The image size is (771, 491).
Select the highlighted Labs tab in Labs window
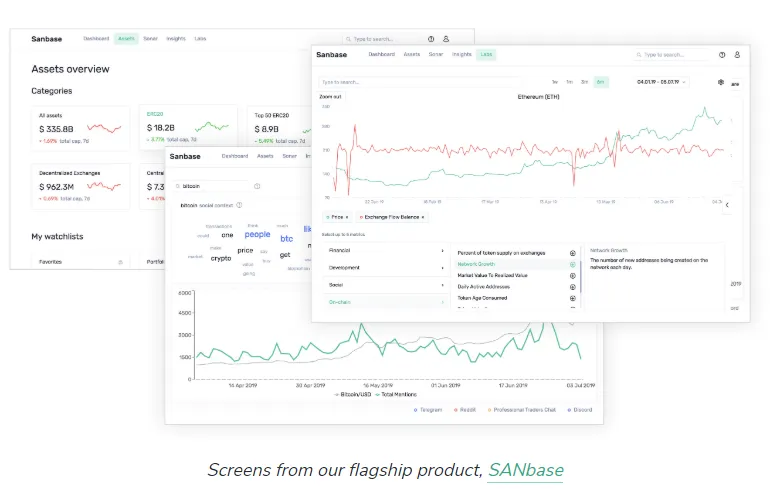[x=486, y=55]
